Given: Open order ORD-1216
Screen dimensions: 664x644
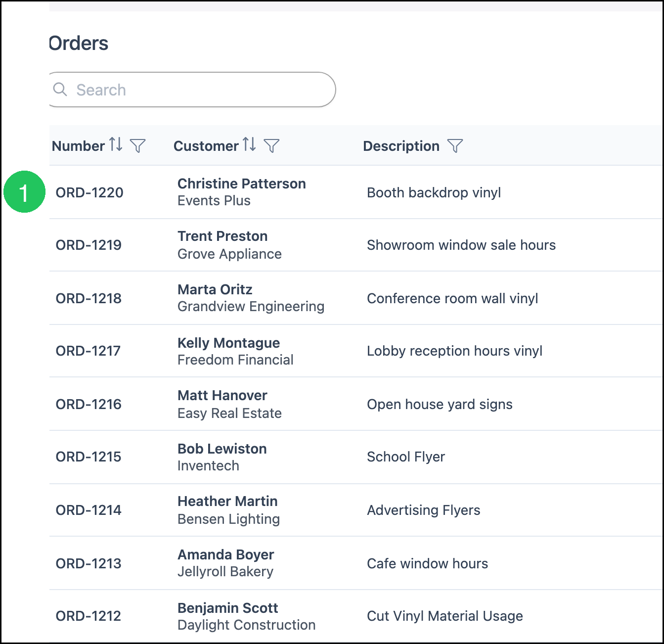Looking at the screenshot, I should (x=89, y=404).
